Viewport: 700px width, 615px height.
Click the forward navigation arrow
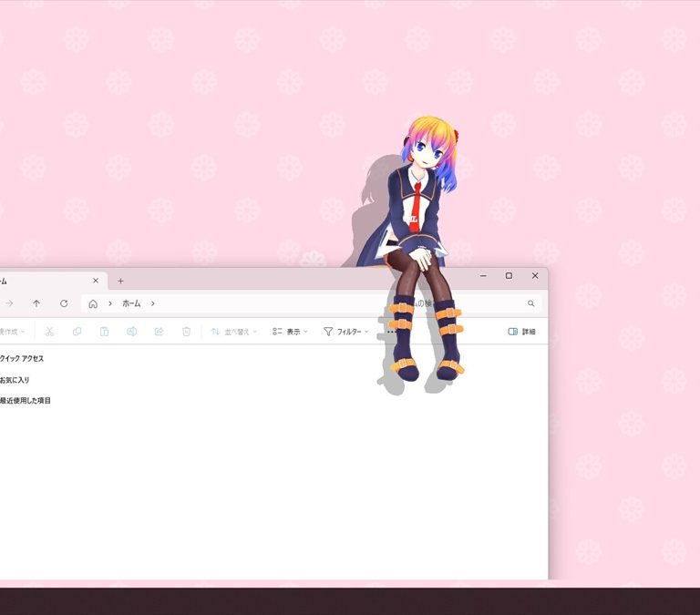tap(10, 303)
